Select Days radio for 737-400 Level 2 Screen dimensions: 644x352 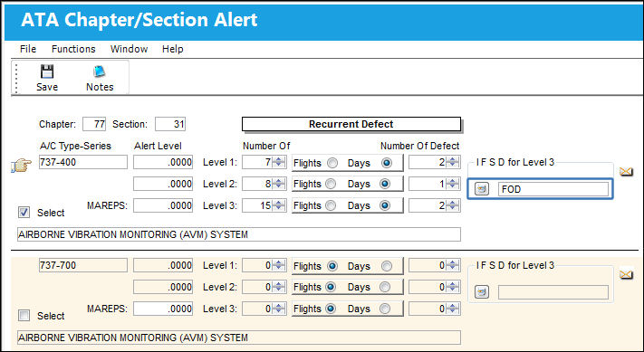[x=385, y=184]
